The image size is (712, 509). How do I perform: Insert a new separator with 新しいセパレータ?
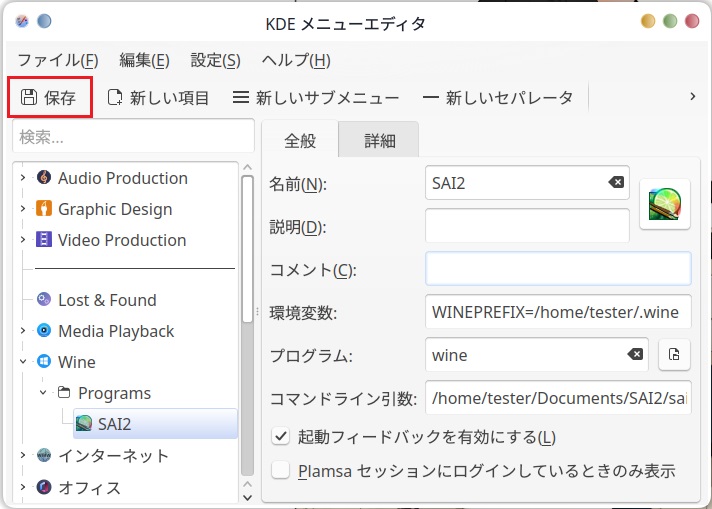498,97
